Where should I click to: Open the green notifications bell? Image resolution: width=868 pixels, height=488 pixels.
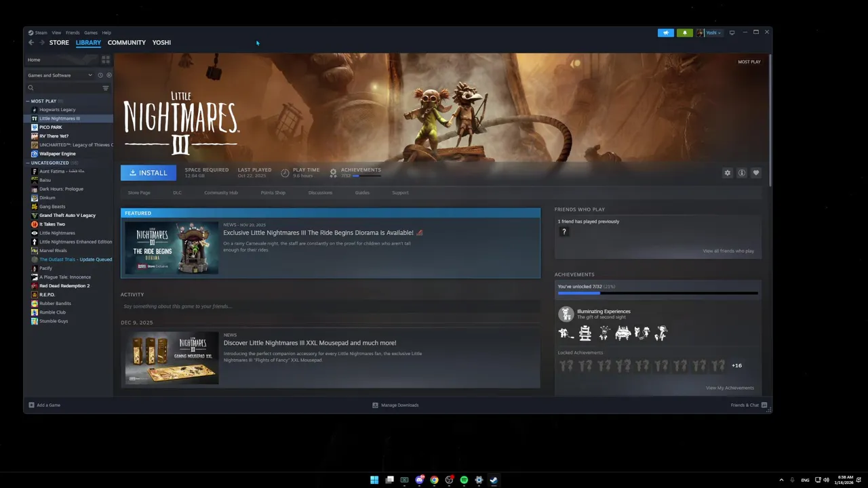[684, 33]
